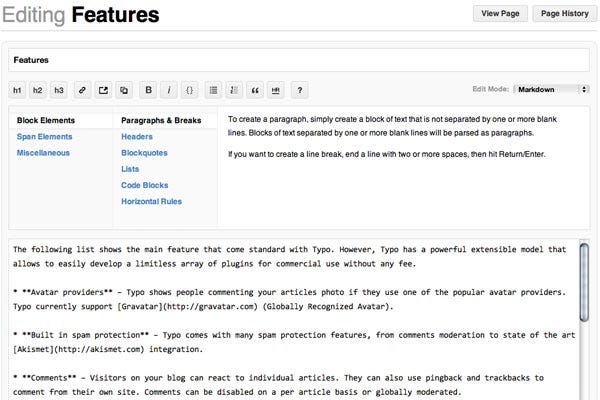
Task: Click inside the Markdown text editor area
Action: point(293,320)
